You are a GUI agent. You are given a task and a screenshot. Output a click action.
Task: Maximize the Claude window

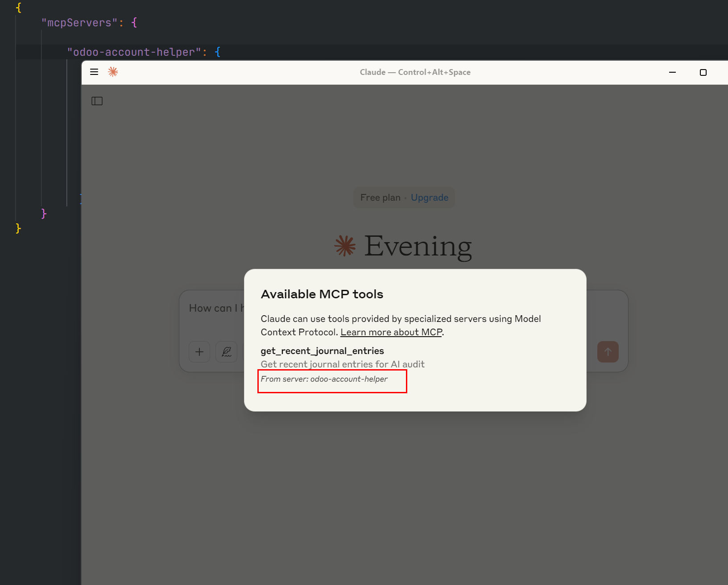pyautogui.click(x=703, y=72)
